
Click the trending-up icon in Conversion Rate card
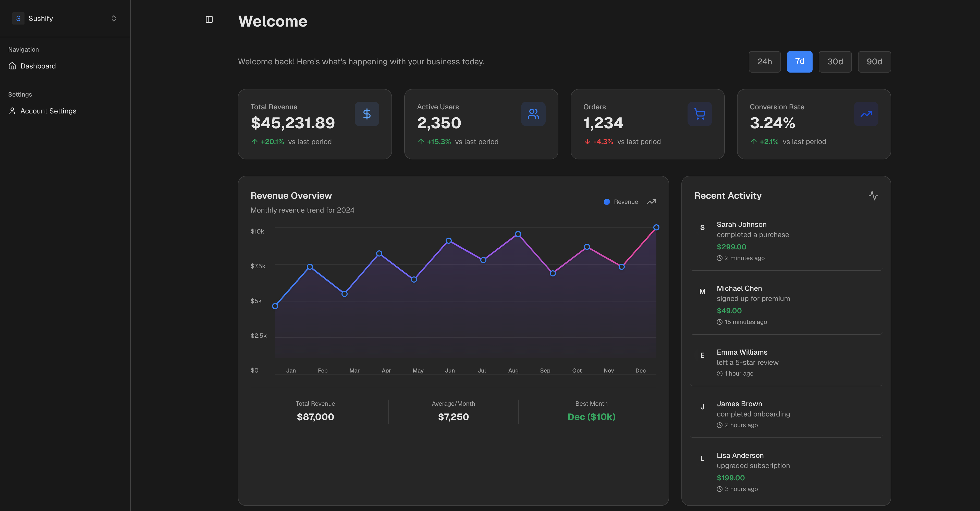click(866, 114)
